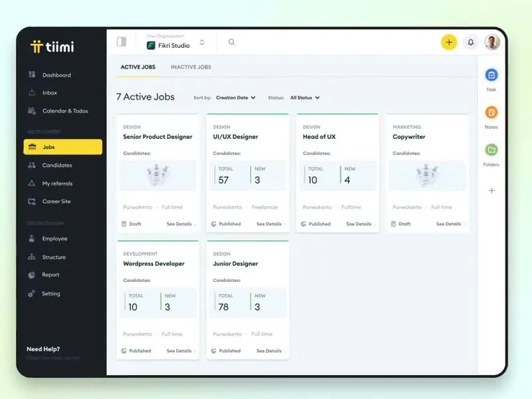Open the notifications bell
This screenshot has height=399, width=532.
(x=471, y=43)
